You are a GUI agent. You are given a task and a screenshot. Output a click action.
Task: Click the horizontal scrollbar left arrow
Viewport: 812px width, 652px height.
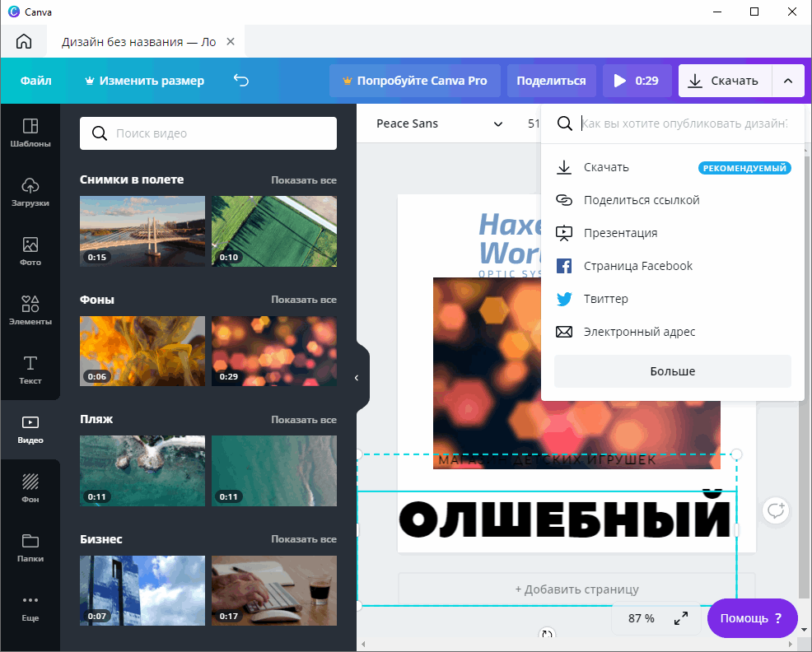pyautogui.click(x=363, y=645)
